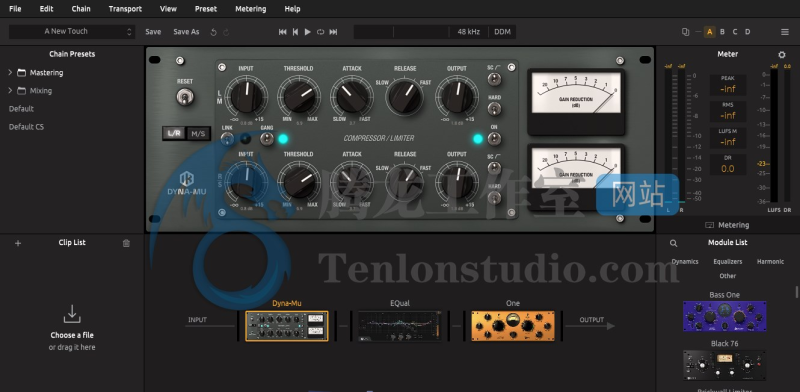Start playback with the play button
This screenshot has width=800, height=392.
[x=308, y=32]
